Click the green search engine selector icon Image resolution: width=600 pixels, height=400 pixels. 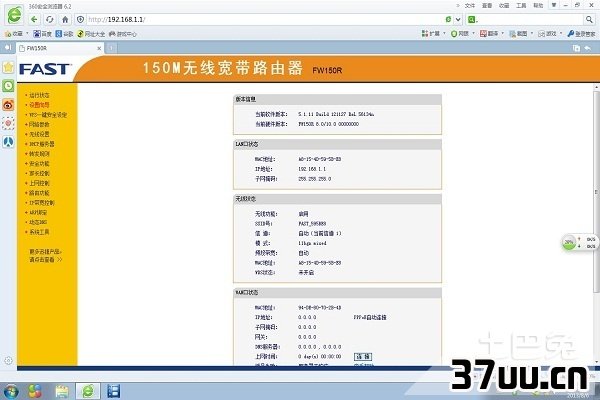[472, 19]
